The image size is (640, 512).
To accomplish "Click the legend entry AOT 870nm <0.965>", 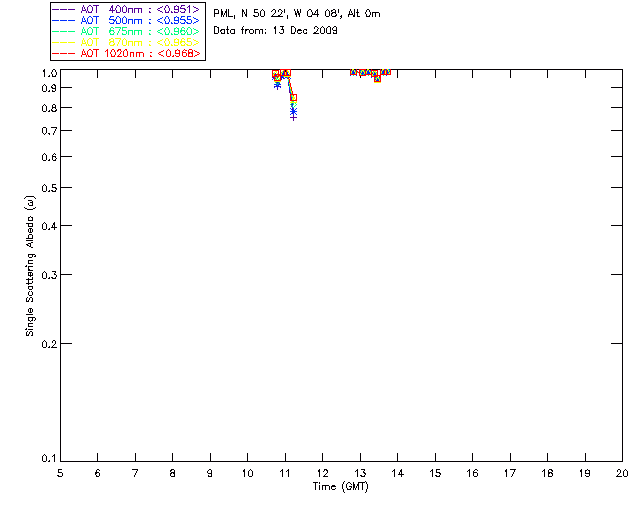I will (x=127, y=42).
